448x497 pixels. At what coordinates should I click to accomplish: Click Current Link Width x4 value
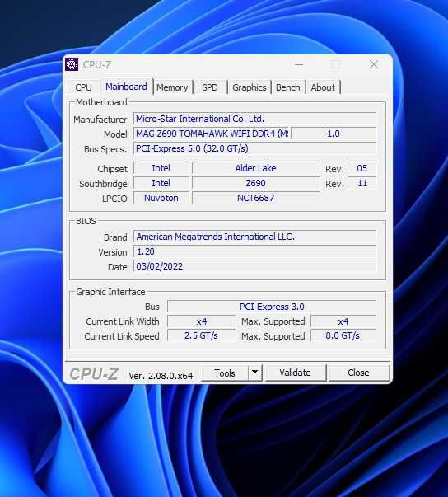click(x=202, y=321)
